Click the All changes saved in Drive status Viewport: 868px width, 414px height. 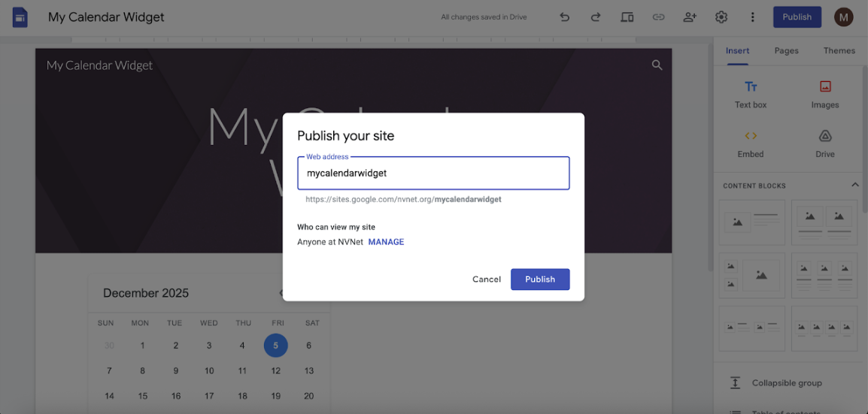[x=484, y=17]
